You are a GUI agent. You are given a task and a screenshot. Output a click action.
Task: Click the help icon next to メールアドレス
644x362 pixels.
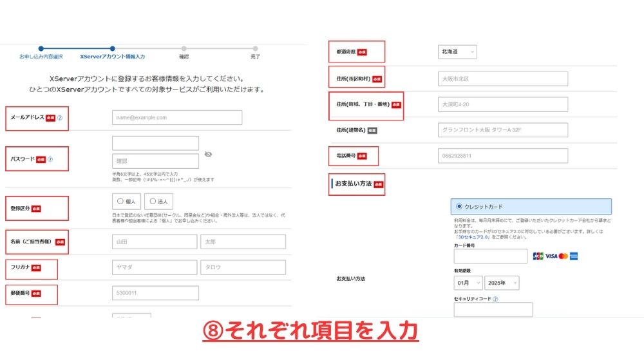point(59,118)
